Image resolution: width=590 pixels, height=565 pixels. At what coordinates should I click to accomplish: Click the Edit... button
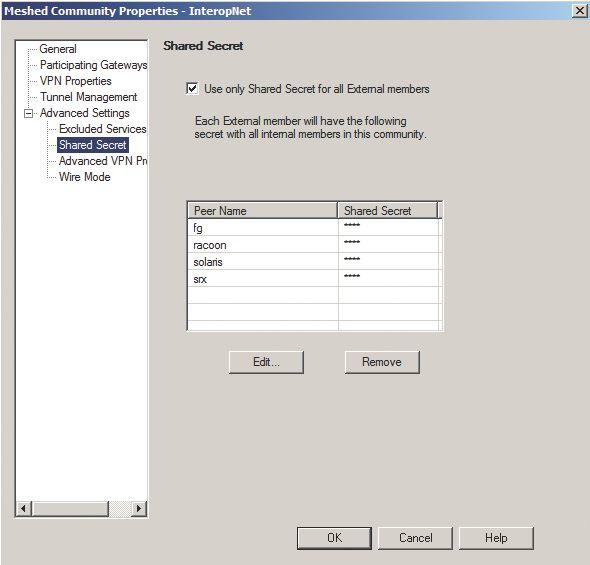pyautogui.click(x=266, y=362)
